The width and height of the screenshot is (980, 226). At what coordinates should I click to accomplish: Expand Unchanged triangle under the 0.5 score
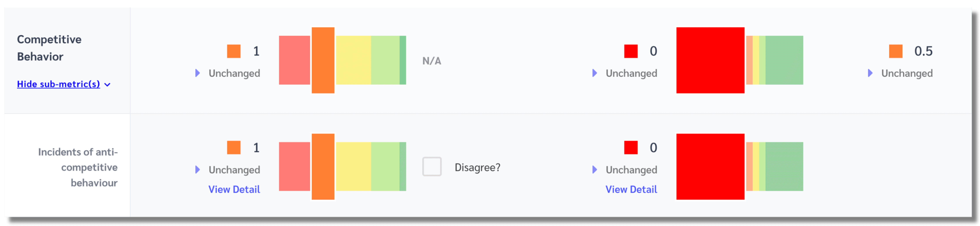(870, 73)
